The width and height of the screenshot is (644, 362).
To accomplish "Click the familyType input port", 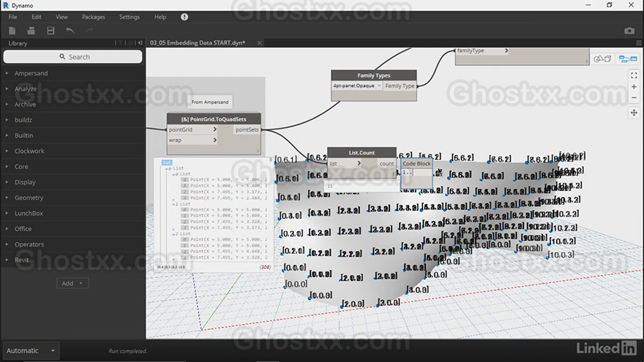I will [482, 51].
